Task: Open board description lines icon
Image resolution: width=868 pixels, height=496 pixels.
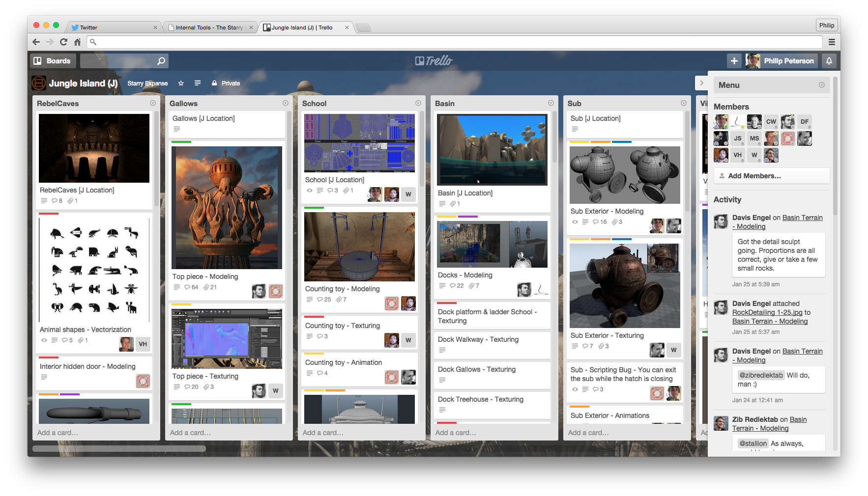Action: (198, 83)
